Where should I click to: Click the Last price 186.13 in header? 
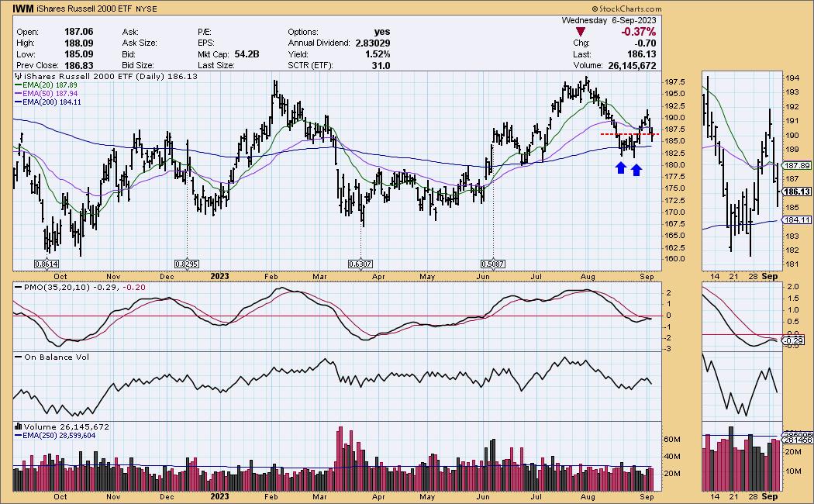point(642,54)
